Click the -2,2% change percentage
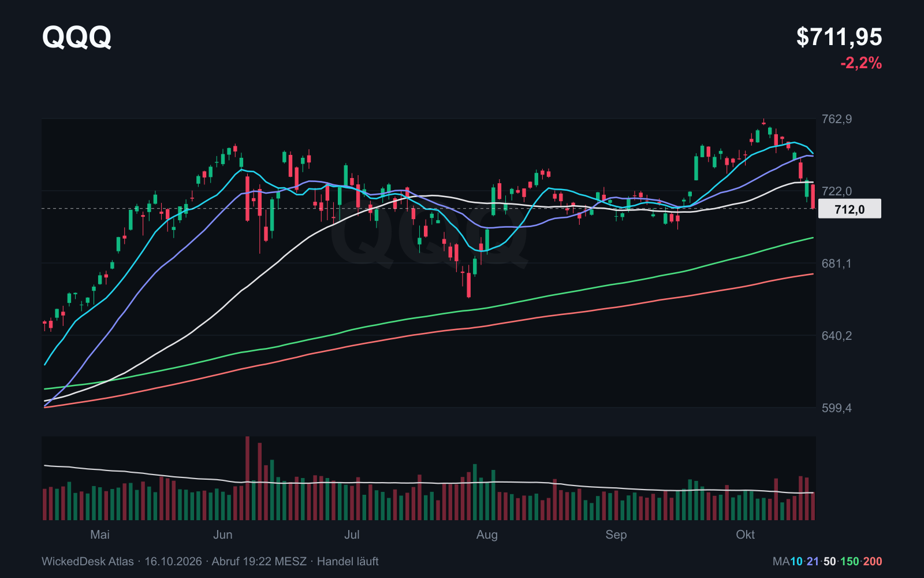 coord(861,63)
